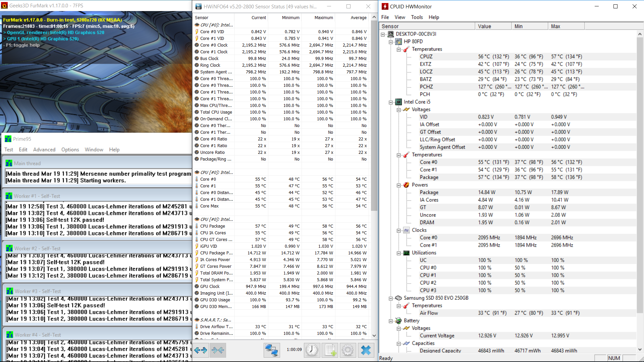Click Battery icon in HWMonitor tree
Screen dimensions: 644x362
click(x=398, y=320)
